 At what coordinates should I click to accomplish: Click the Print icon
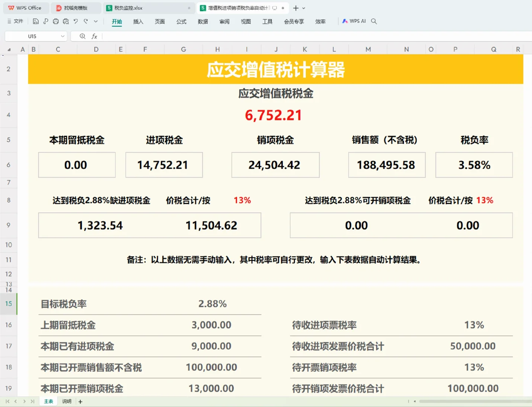56,21
